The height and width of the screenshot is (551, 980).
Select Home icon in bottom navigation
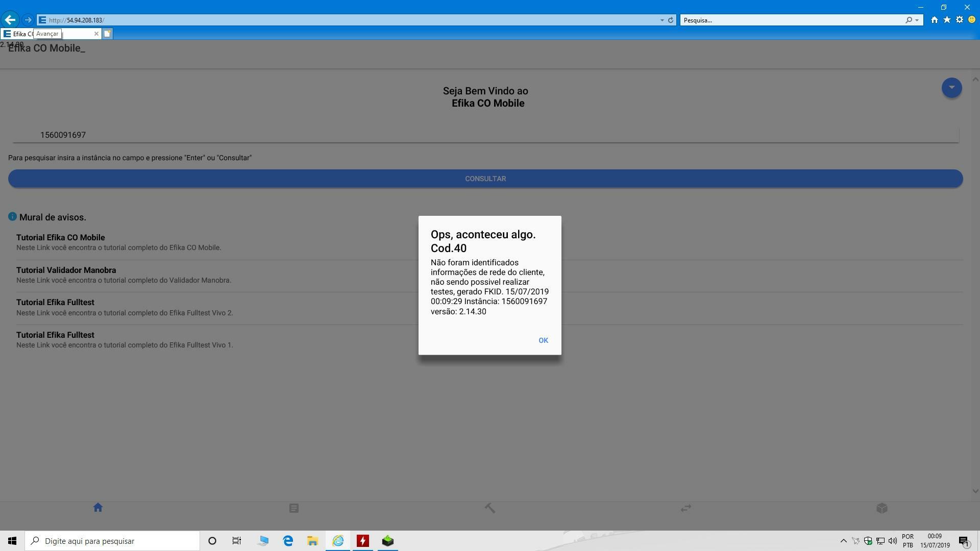98,508
